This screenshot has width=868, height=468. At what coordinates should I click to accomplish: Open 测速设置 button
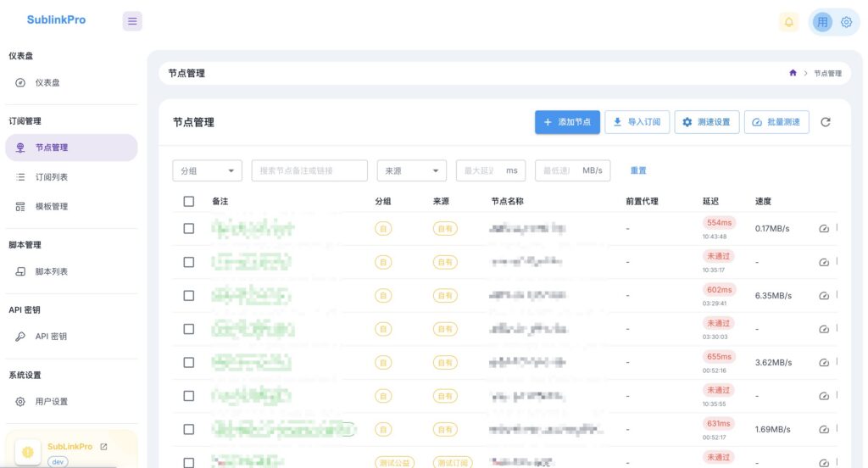tap(707, 122)
